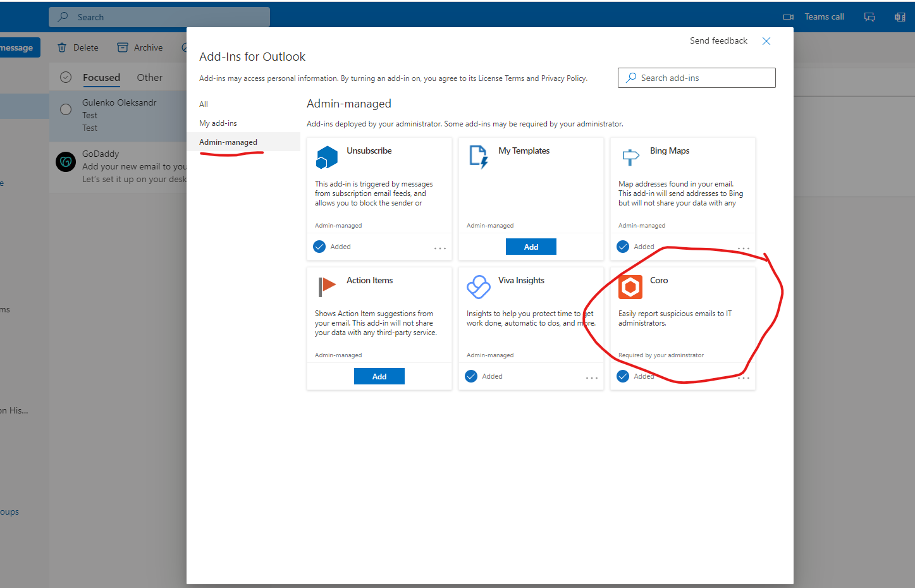Open more options for the Unsubscribe add-in
Screen dimensions: 915x588
[440, 248]
